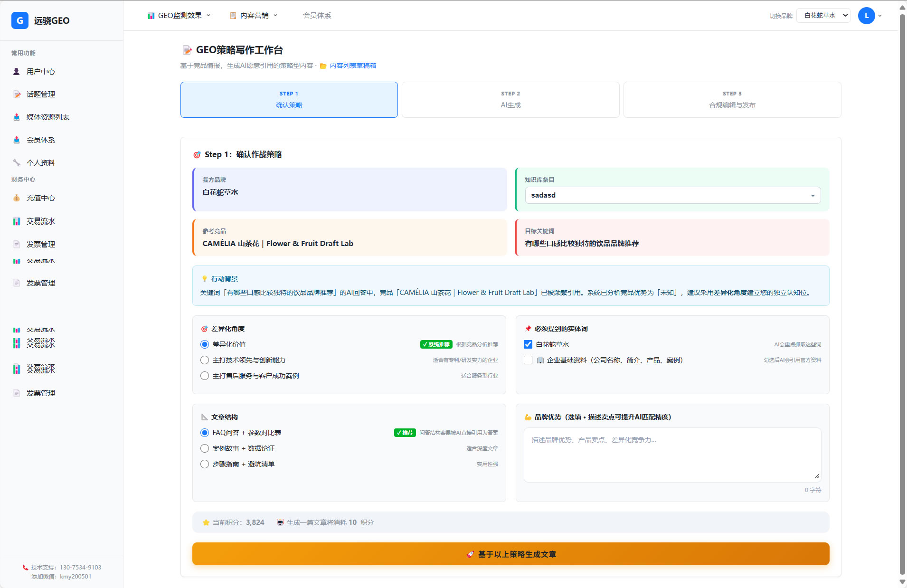The width and height of the screenshot is (907, 588).
Task: Click the scrollbar down arrow
Action: point(902,582)
